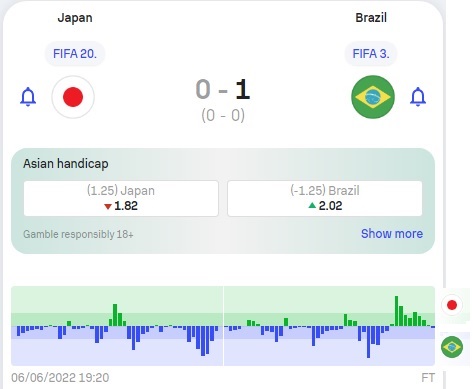Select the (1.25) Japan odds 1.82
This screenshot has width=473, height=389.
(121, 198)
